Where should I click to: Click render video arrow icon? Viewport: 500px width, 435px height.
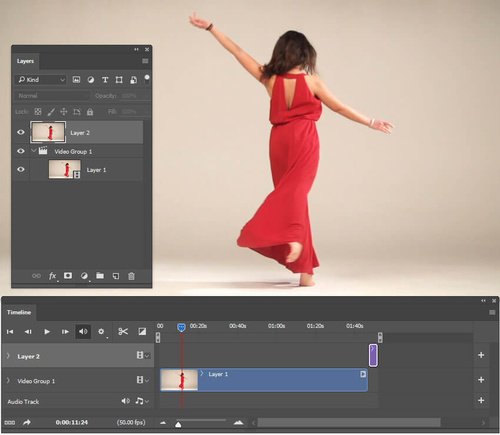[x=27, y=422]
